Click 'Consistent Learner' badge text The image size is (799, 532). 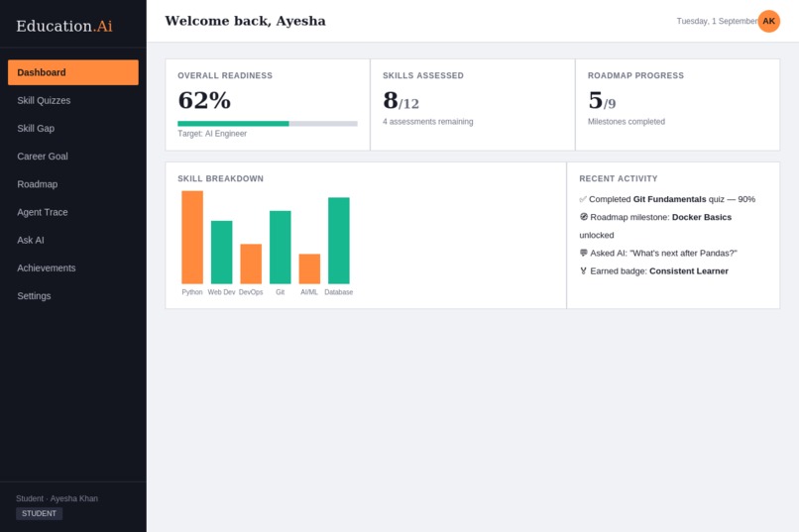(689, 270)
